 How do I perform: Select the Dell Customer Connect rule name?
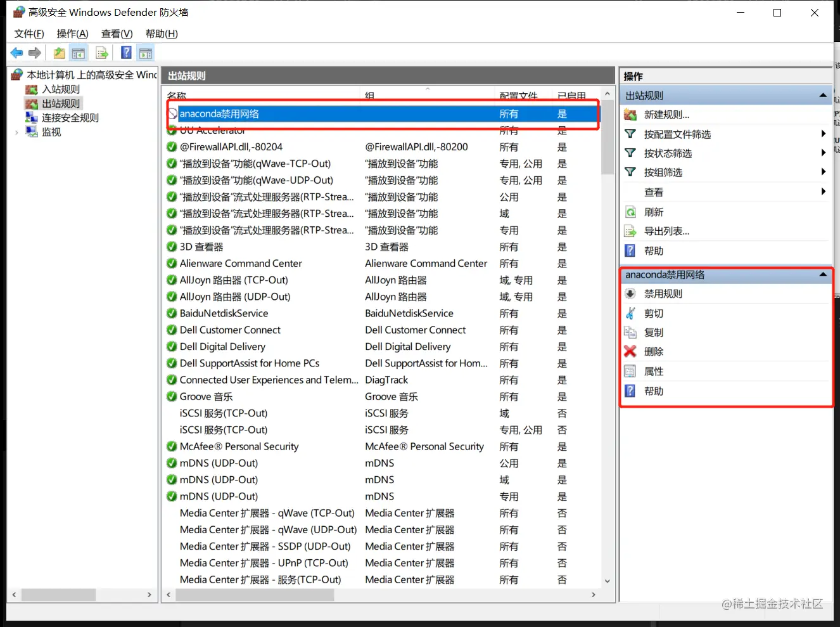pos(230,330)
